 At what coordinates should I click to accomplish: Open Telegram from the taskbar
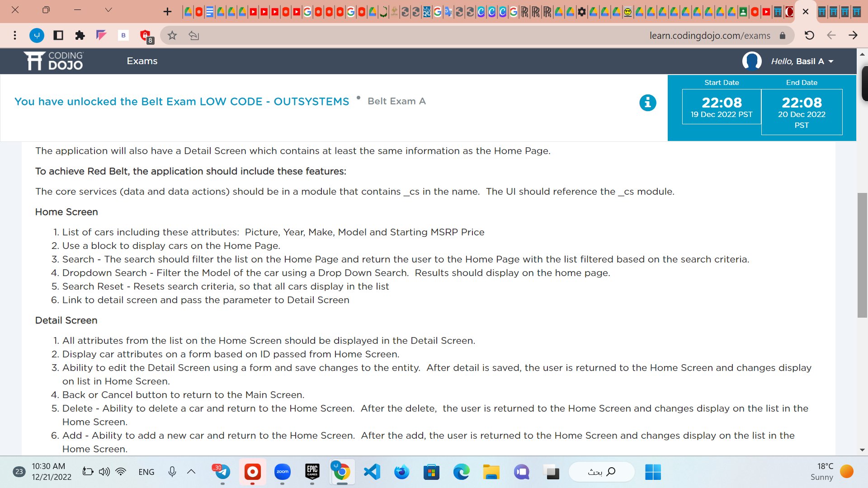[x=222, y=472]
